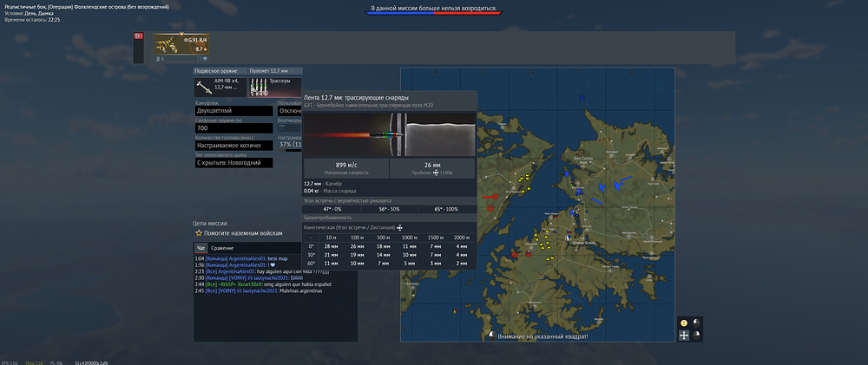
Task: Select the G.91 R/4 aircraft slot
Action: point(181,44)
